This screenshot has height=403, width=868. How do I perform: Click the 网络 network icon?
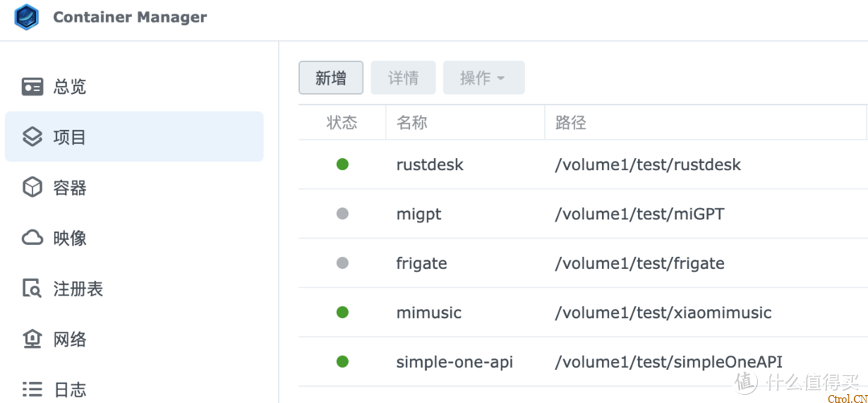pyautogui.click(x=32, y=340)
